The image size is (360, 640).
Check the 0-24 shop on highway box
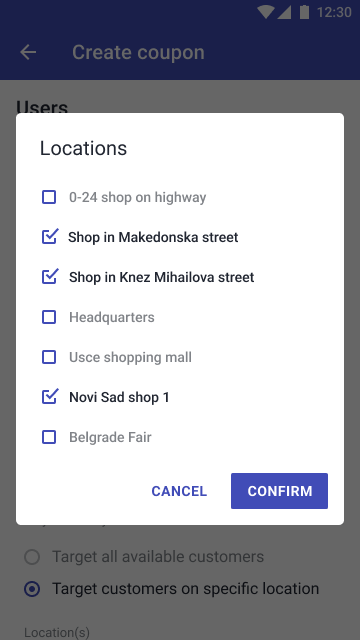click(x=49, y=197)
